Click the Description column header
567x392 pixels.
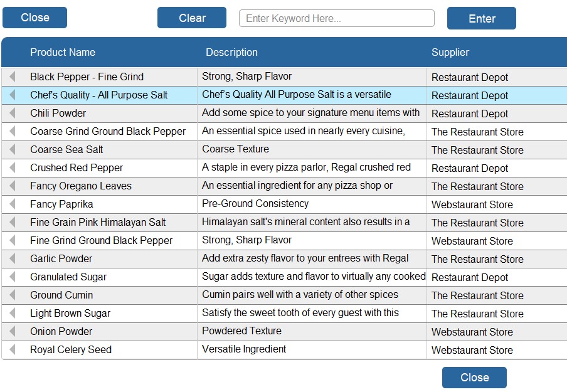(231, 53)
